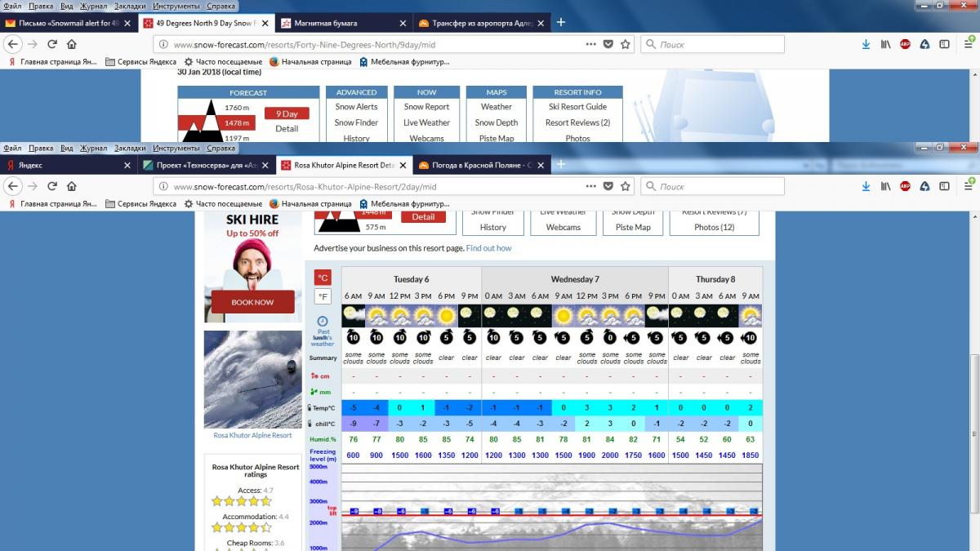Reload the 49 Degrees North forecast page
Viewport: 980px width, 551px height.
52,44
